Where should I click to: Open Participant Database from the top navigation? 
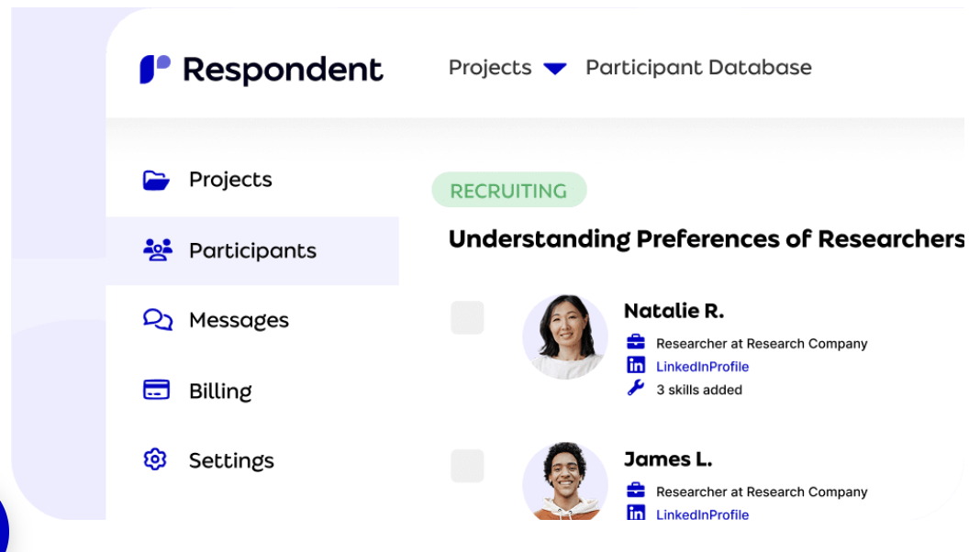click(x=698, y=67)
